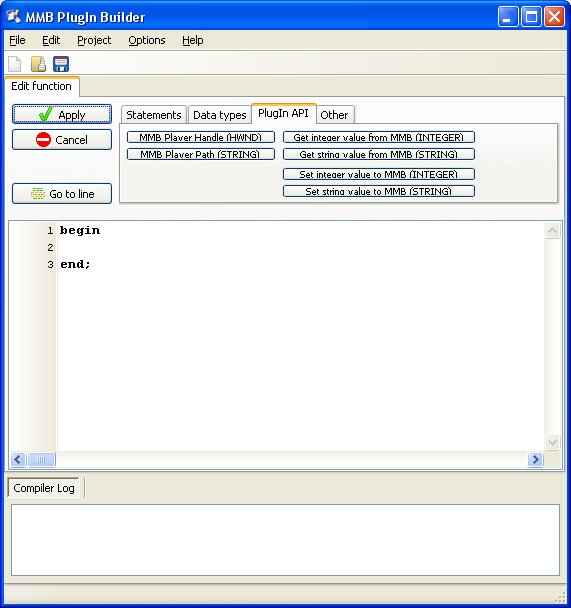Click the code editor scroll up arrow

coord(552,231)
